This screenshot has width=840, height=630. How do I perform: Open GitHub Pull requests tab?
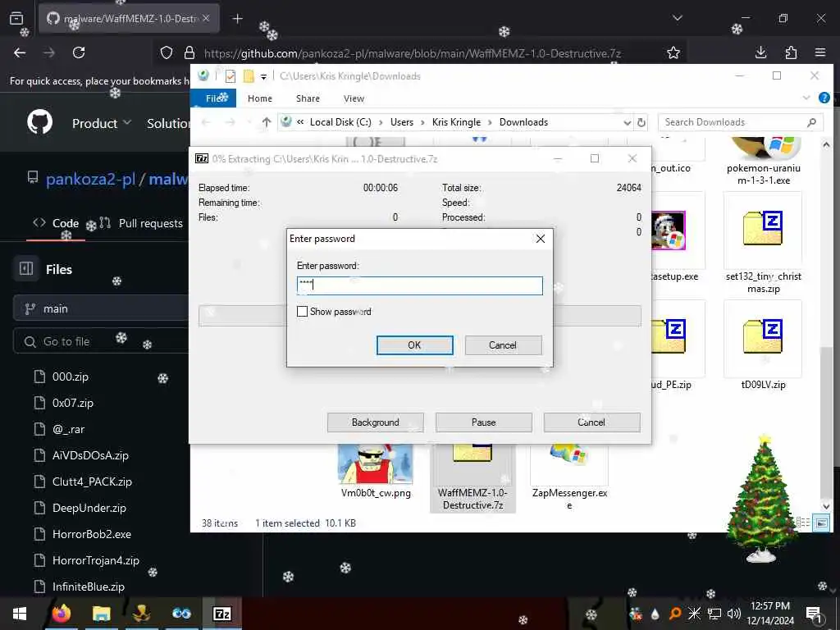[x=141, y=223]
